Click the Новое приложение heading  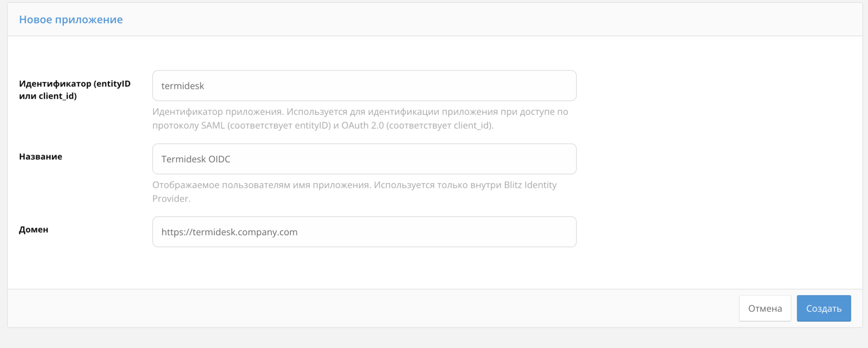[71, 20]
